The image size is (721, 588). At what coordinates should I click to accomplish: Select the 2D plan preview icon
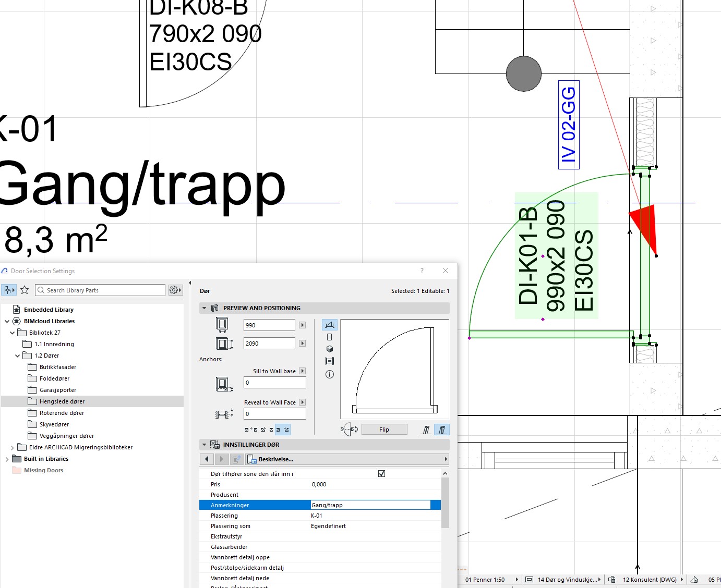(330, 325)
